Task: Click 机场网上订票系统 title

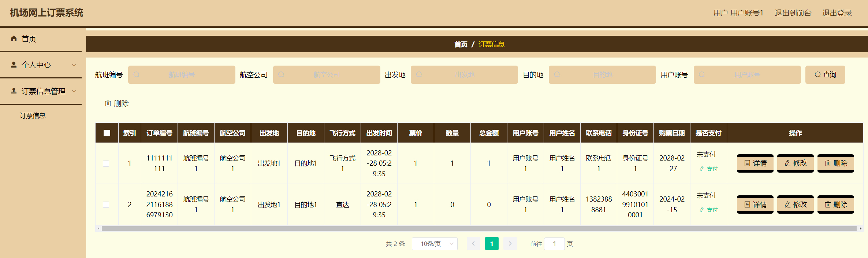Action: (46, 13)
